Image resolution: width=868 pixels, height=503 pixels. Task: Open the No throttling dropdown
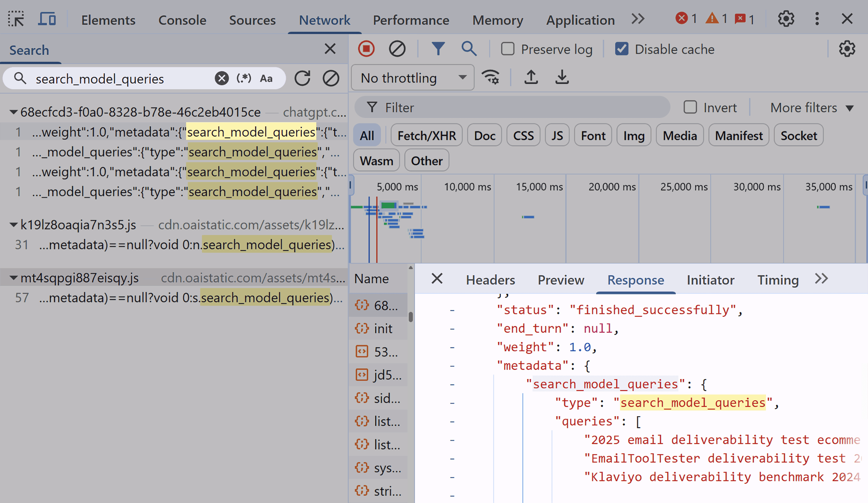[x=412, y=78]
